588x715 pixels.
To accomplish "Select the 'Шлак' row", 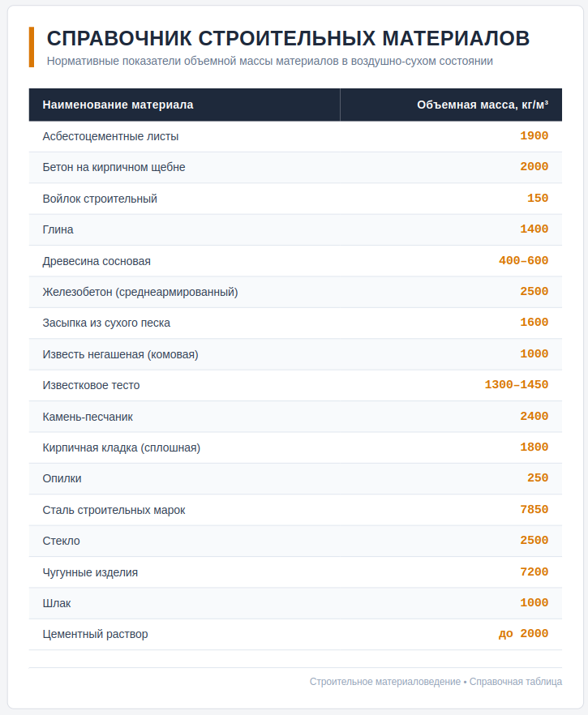I will 295,603.
